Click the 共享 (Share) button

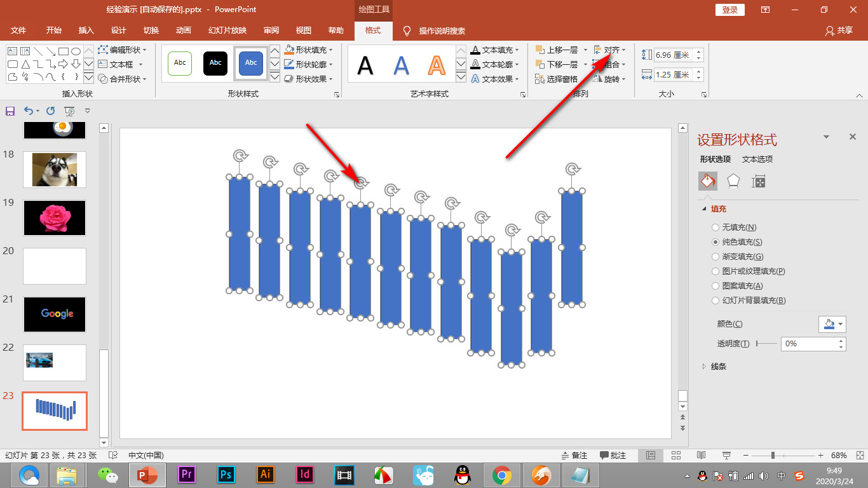pos(839,30)
